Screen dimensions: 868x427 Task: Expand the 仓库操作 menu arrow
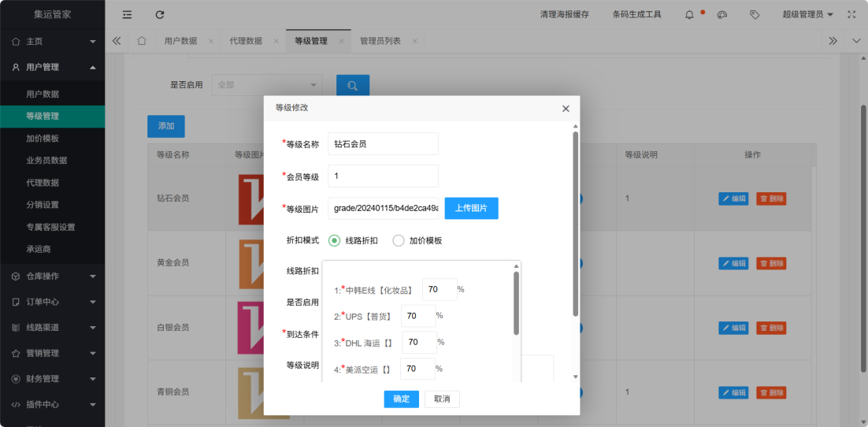[x=93, y=277]
